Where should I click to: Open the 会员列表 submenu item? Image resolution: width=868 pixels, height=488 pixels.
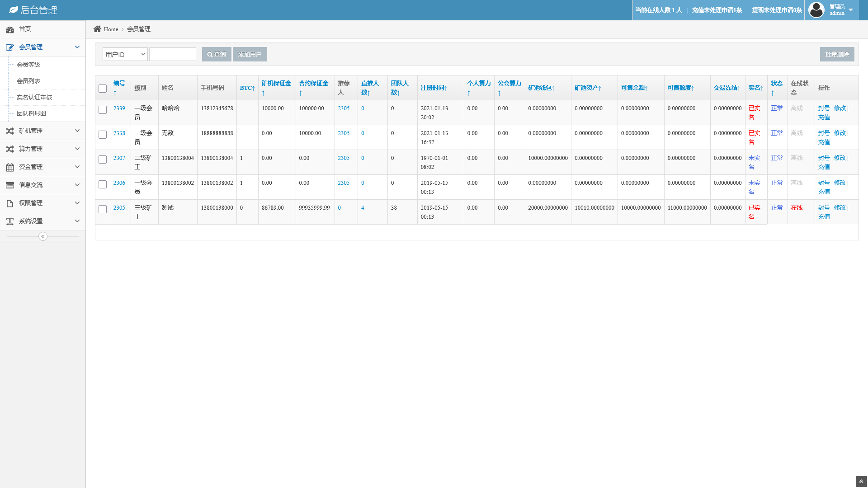click(x=28, y=81)
